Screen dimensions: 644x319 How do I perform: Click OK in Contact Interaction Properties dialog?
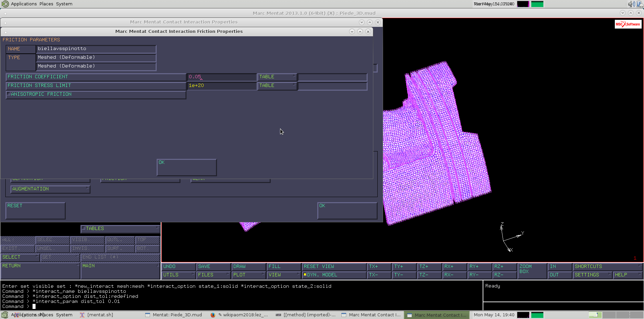pyautogui.click(x=347, y=211)
